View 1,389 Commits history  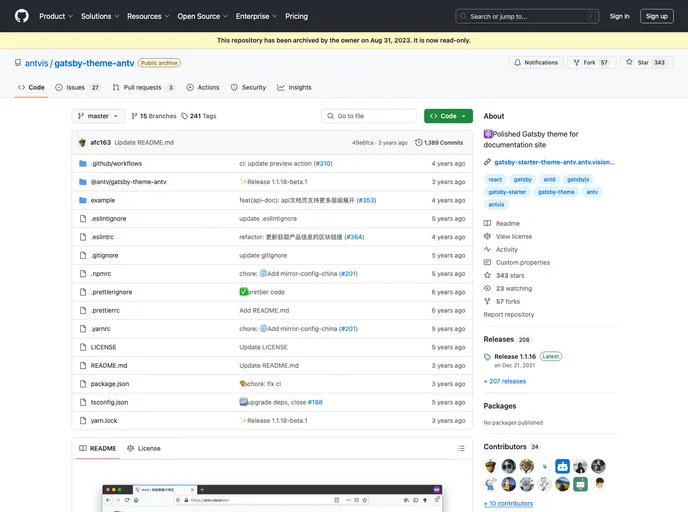pyautogui.click(x=439, y=142)
